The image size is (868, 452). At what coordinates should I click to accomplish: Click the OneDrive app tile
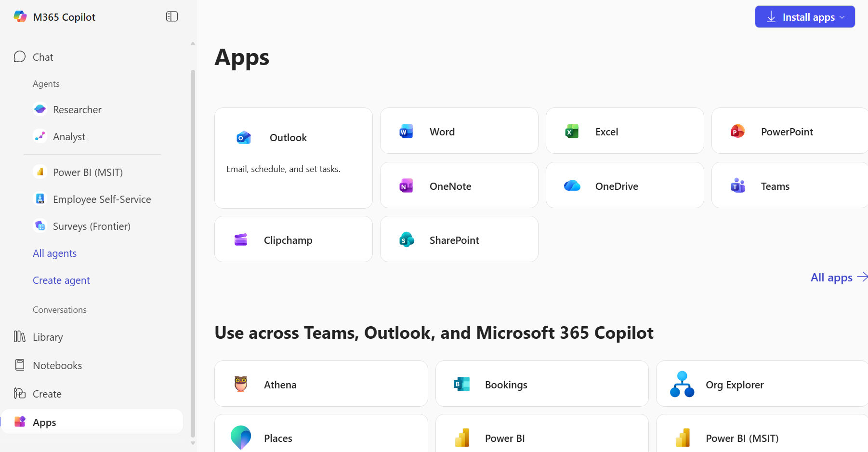click(x=624, y=185)
